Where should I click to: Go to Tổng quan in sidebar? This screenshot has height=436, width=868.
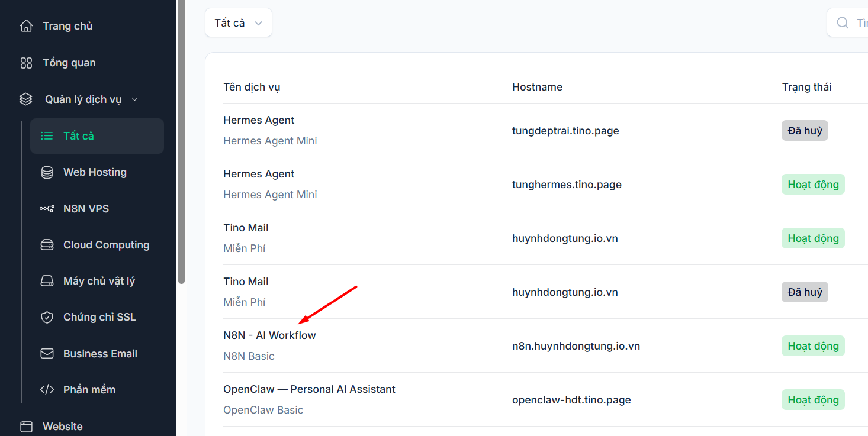pos(69,63)
